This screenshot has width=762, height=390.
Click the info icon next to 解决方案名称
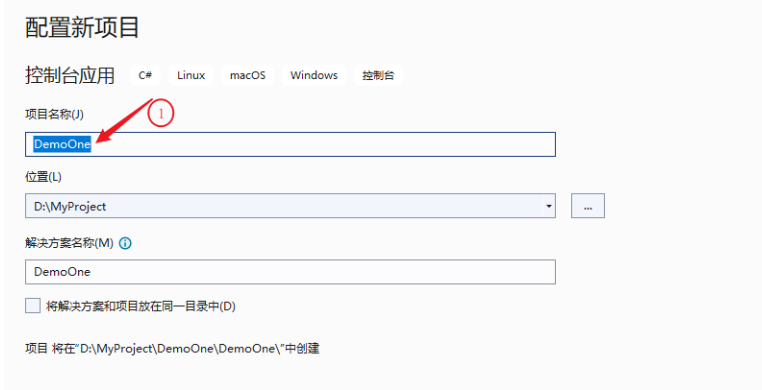125,243
